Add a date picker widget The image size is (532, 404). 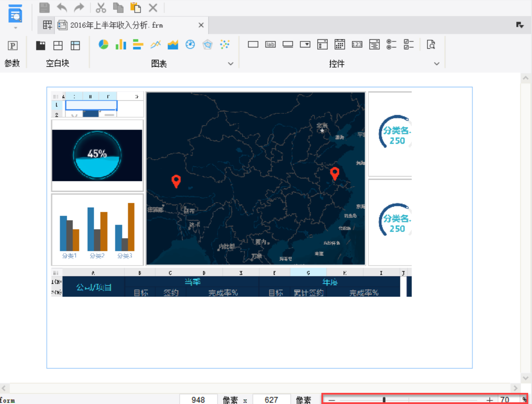point(340,45)
